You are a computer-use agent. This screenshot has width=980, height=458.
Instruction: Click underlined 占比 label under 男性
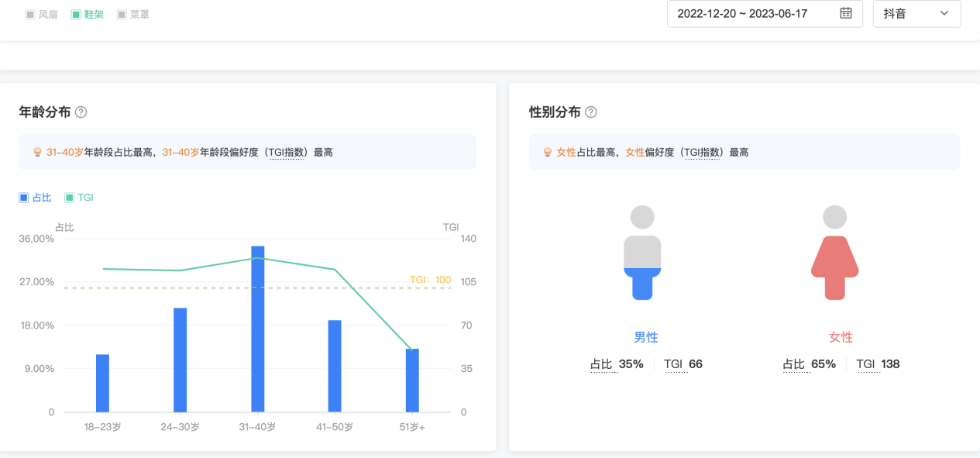[x=601, y=364]
